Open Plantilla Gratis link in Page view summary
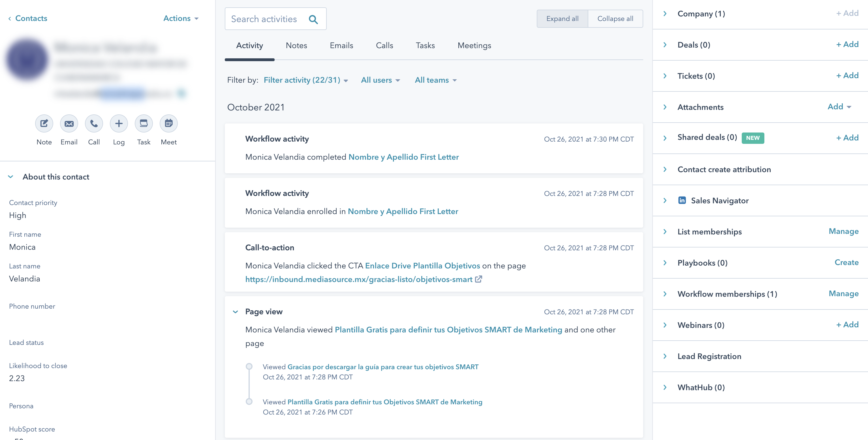 pos(448,330)
